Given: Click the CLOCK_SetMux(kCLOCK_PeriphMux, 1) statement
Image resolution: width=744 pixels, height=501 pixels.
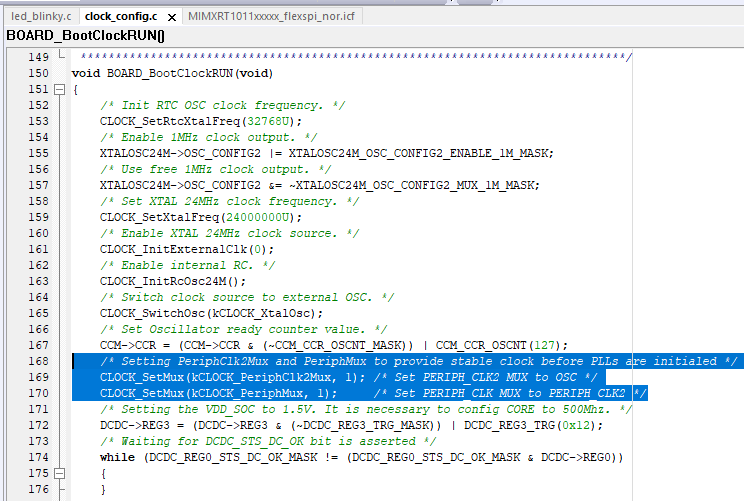Looking at the screenshot, I should point(218,393).
